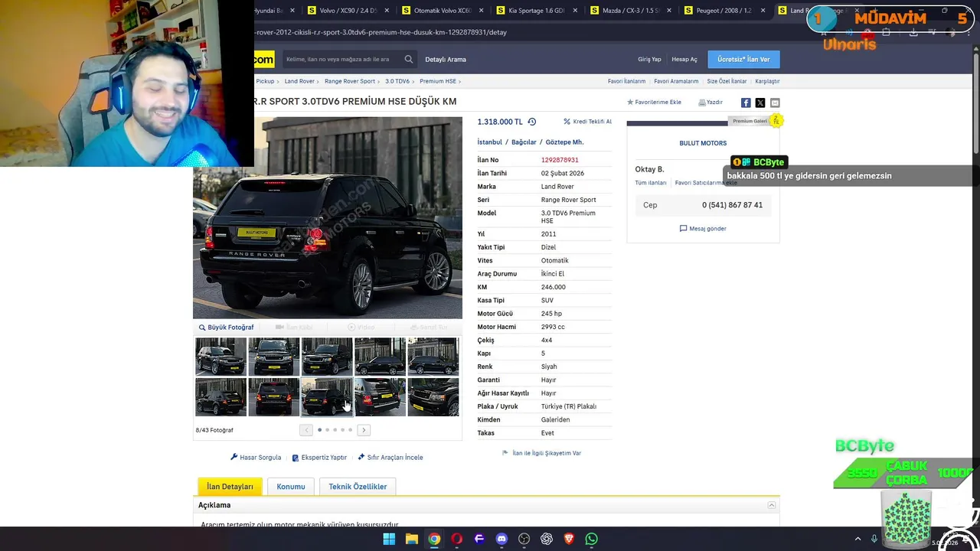This screenshot has height=551, width=980.
Task: Click the search magnifier icon in site header
Action: coord(409,59)
